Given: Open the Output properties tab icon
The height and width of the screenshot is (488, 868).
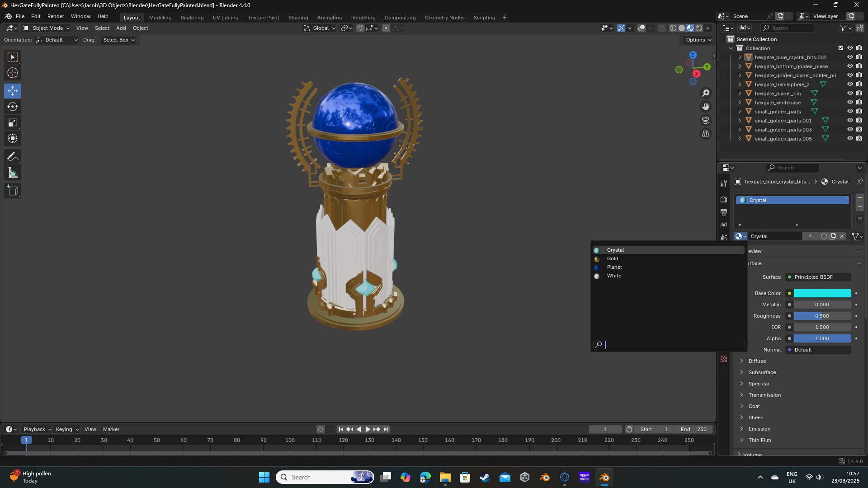Looking at the screenshot, I should 724,212.
